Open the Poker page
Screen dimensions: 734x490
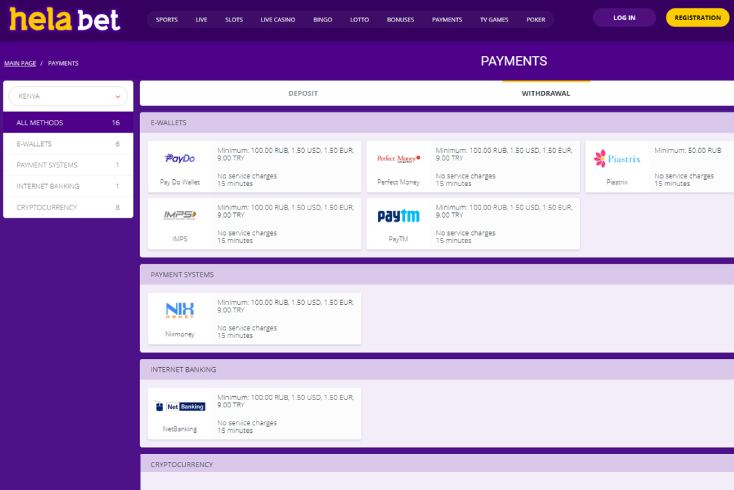[x=536, y=20]
